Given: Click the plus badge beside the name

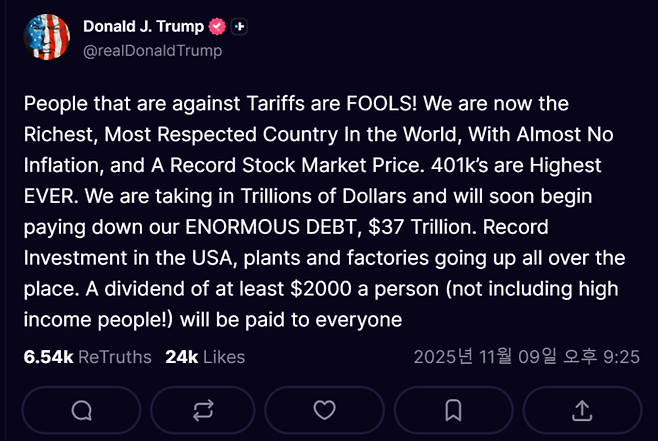Looking at the screenshot, I should point(238,27).
